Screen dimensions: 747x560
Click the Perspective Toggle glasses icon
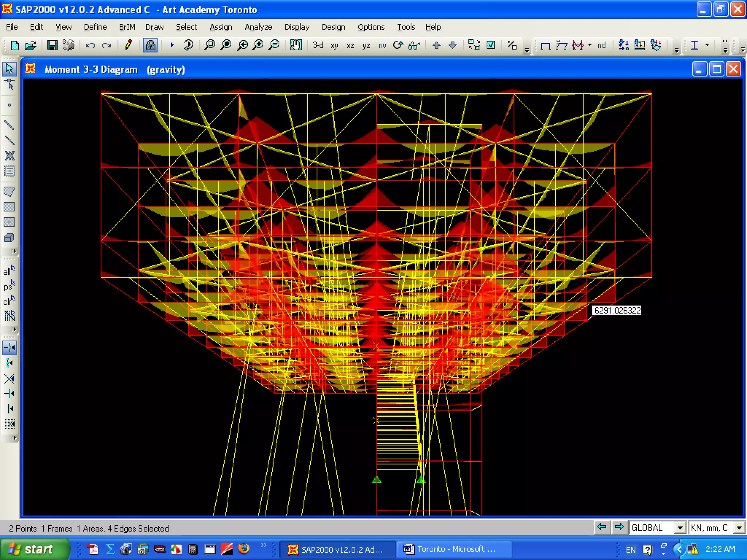click(414, 46)
